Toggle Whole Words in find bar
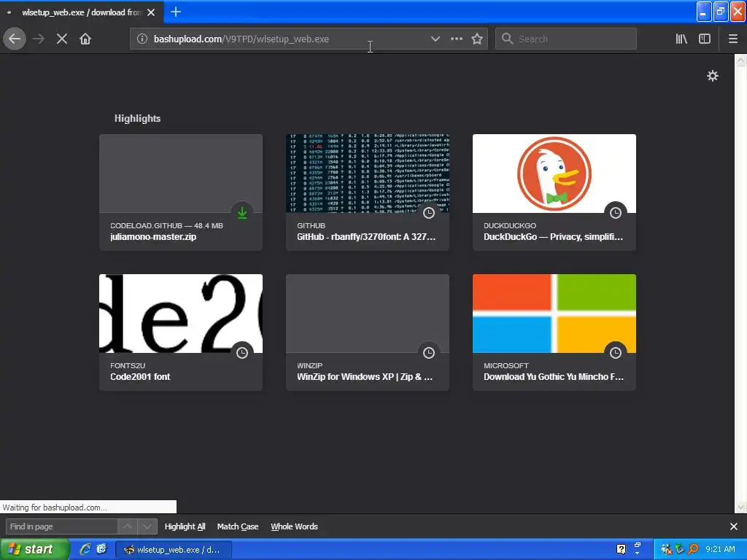Viewport: 747px width, 560px height. [294, 526]
